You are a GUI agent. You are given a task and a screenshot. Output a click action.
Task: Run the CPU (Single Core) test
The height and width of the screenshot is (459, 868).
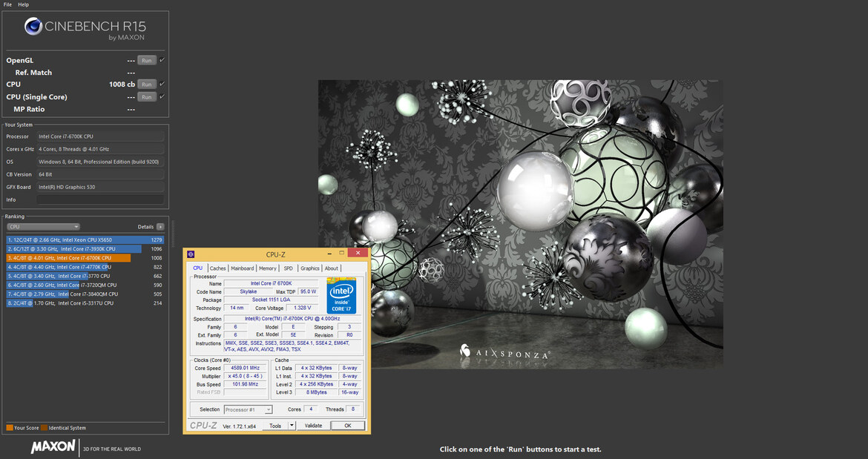(x=147, y=97)
